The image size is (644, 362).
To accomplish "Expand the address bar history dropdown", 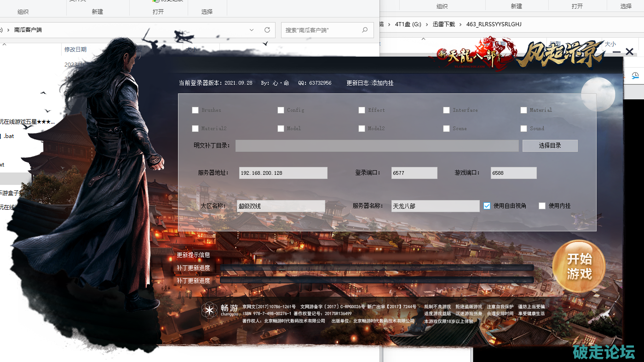I will (x=252, y=30).
